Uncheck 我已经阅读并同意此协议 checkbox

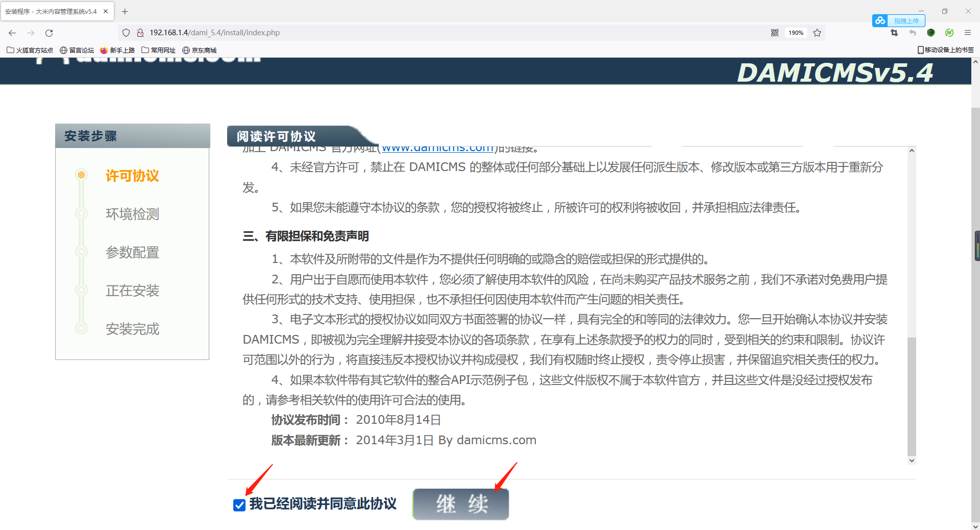[x=239, y=504]
